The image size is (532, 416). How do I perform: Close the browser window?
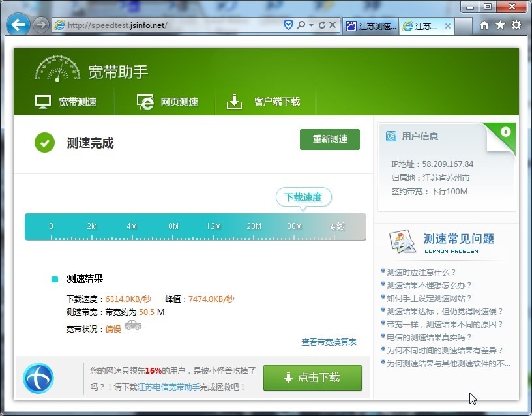512,7
